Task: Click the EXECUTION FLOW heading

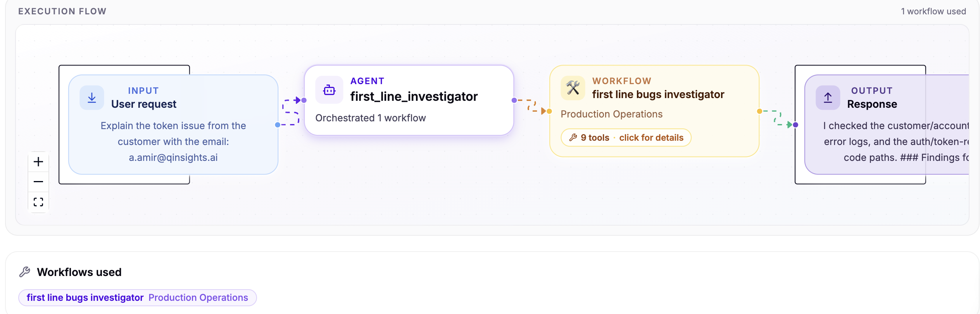Action: click(62, 12)
